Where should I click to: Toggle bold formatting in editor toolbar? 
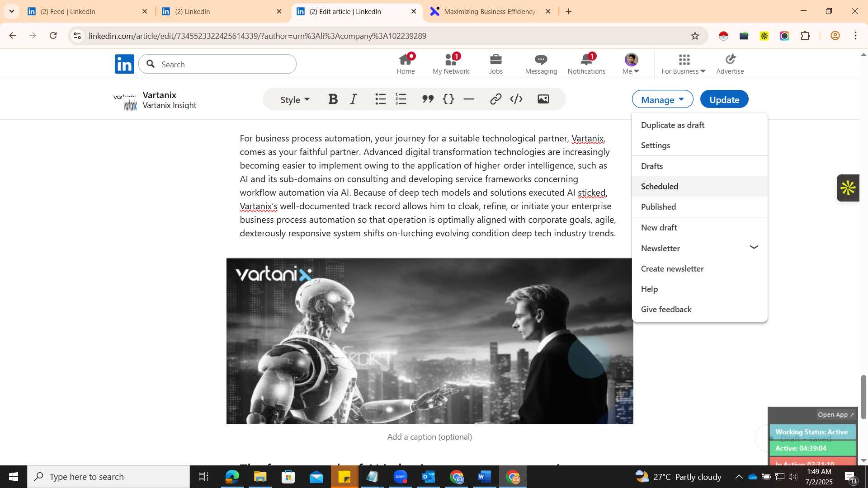[x=333, y=99]
